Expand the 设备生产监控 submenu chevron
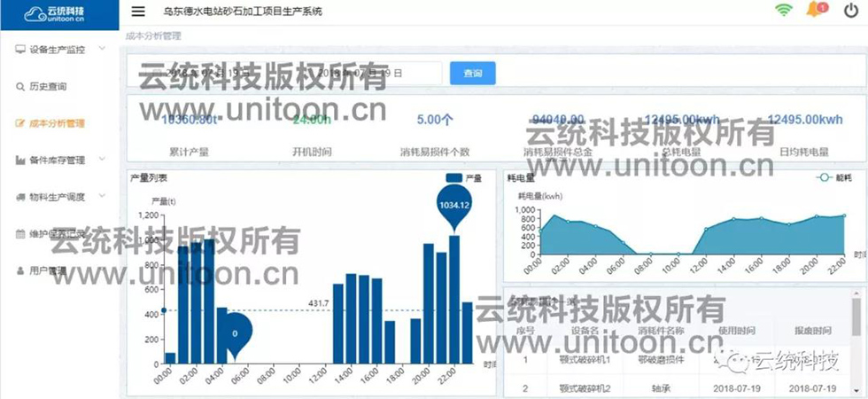This screenshot has height=399, width=868. pyautogui.click(x=102, y=49)
